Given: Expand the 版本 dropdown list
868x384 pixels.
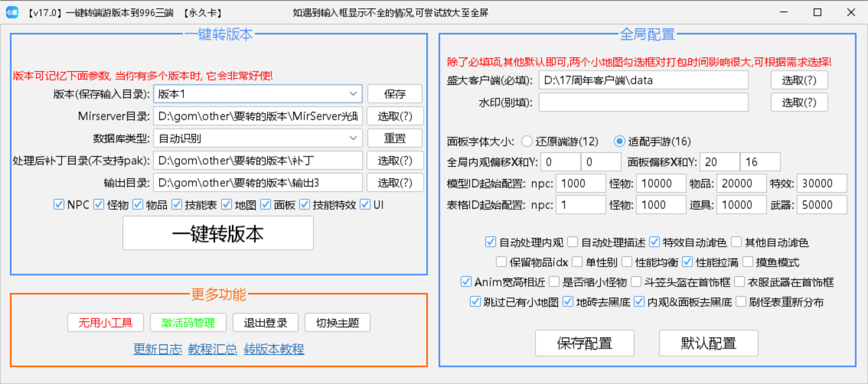Looking at the screenshot, I should 353,94.
